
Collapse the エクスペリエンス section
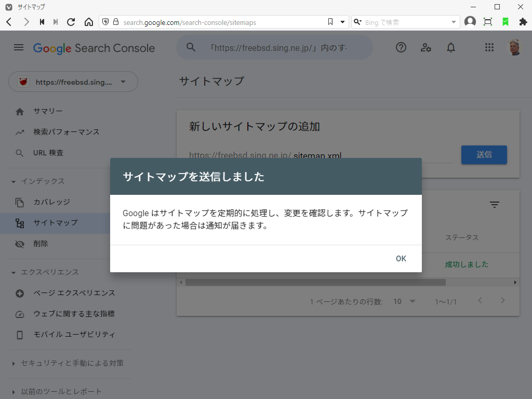click(14, 272)
